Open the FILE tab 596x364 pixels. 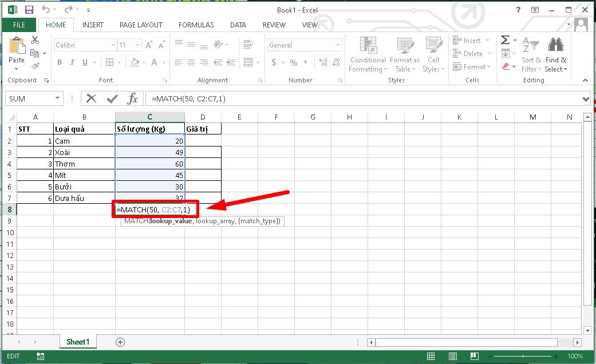pyautogui.click(x=19, y=25)
